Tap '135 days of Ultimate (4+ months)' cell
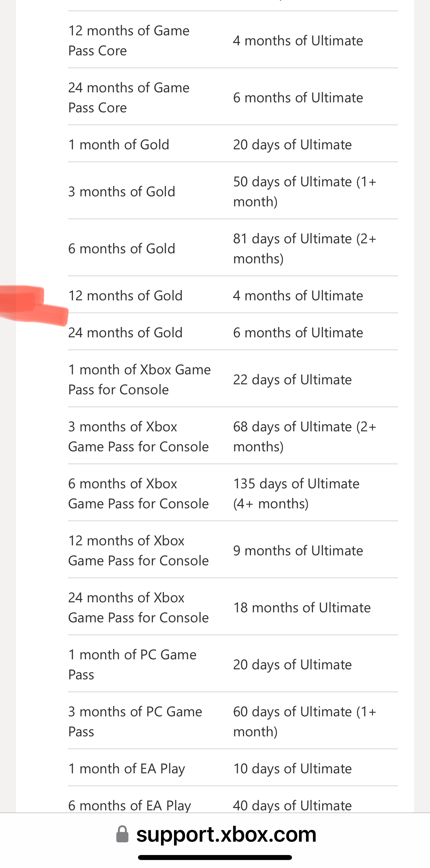 click(297, 494)
